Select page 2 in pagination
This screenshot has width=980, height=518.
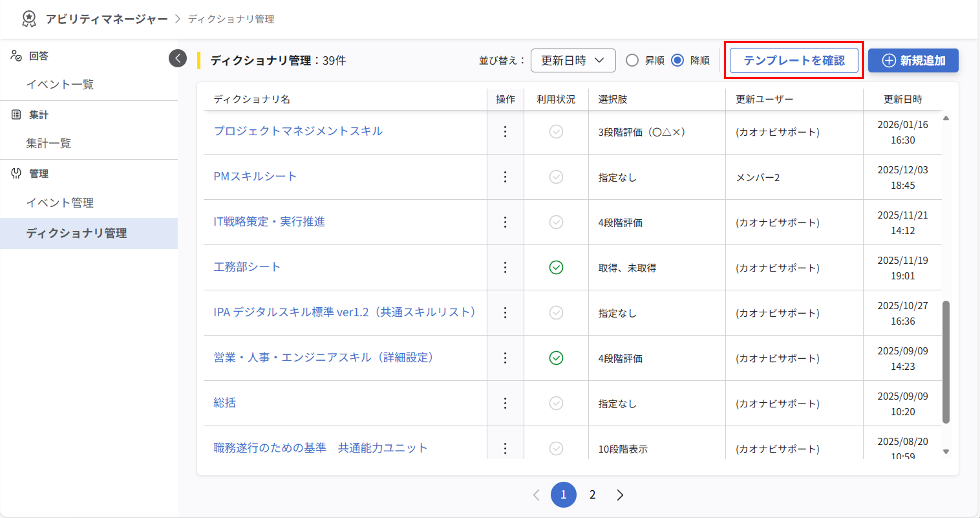[592, 495]
